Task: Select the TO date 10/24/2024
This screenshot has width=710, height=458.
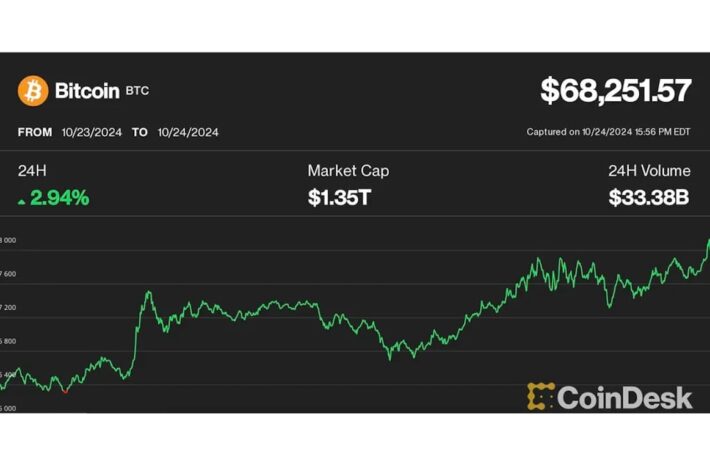Action: click(x=188, y=132)
